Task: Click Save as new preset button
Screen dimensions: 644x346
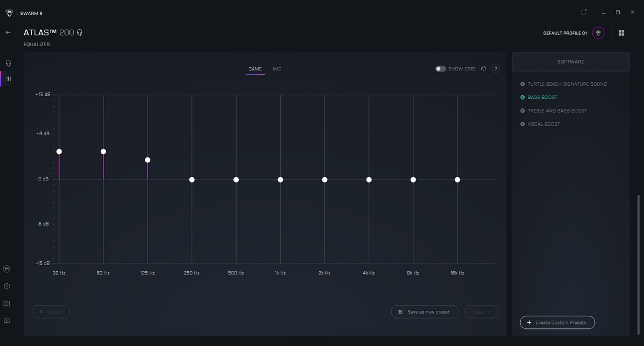Action: (x=424, y=312)
